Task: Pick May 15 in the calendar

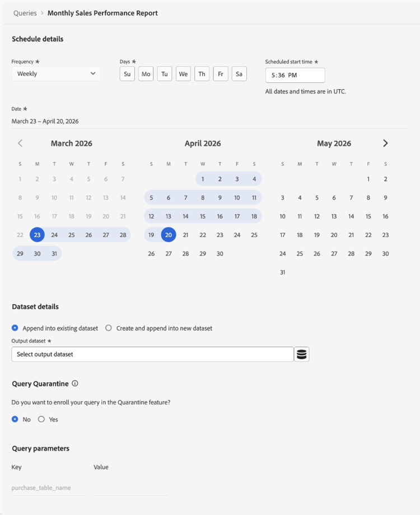Action: [368, 216]
